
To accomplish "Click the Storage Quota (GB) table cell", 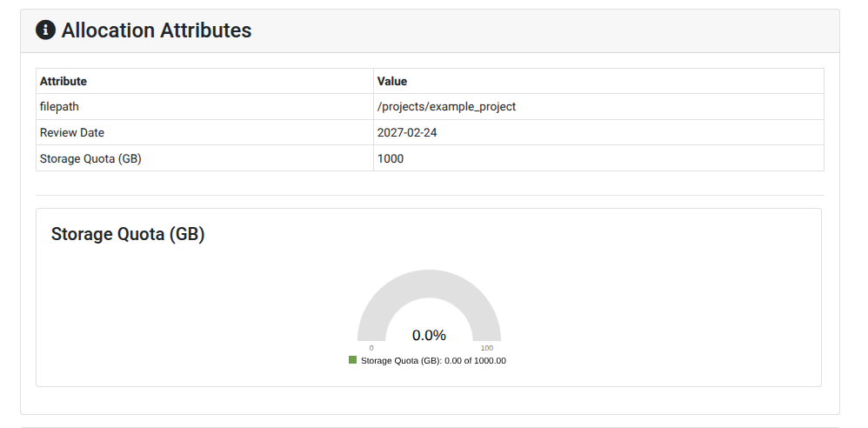I will point(90,159).
